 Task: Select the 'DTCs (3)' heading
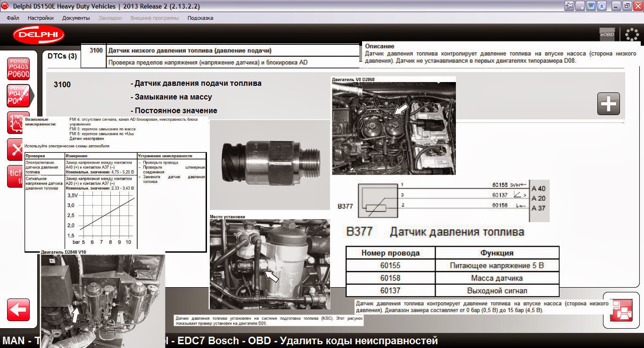pyautogui.click(x=62, y=56)
